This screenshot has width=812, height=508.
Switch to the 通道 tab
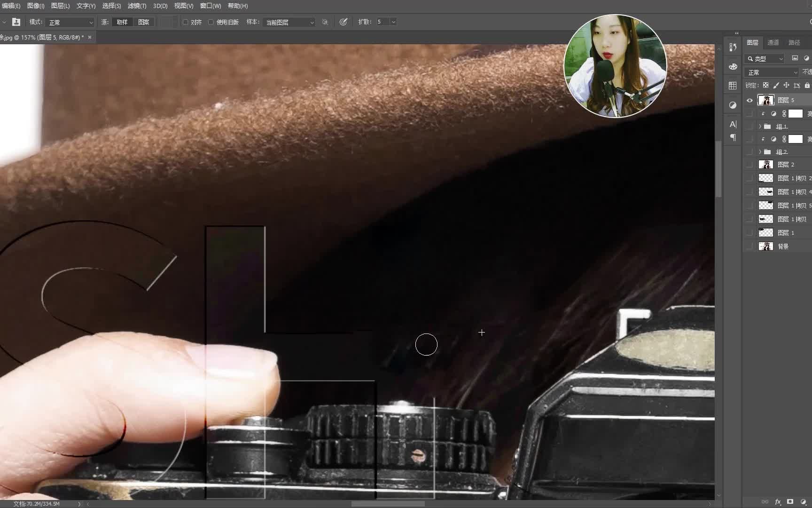point(773,42)
